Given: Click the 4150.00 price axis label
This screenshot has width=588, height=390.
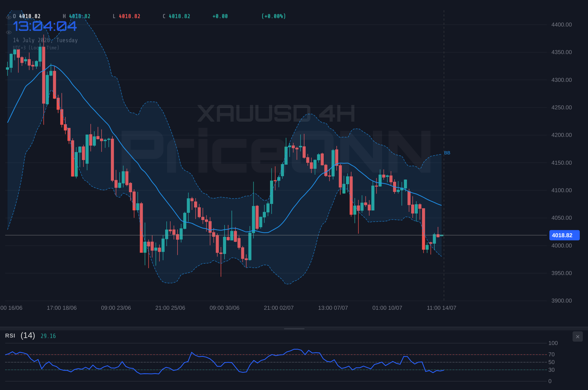Looking at the screenshot, I should click(562, 163).
